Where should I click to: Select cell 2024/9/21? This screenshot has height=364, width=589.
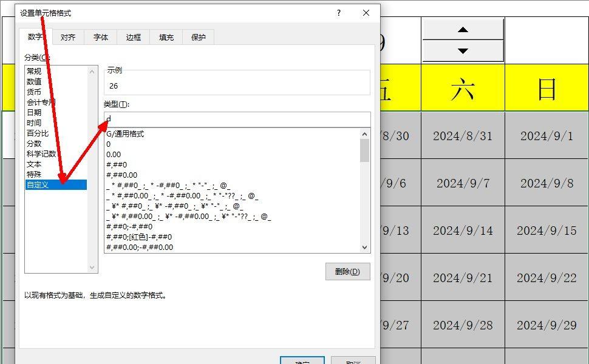click(463, 277)
